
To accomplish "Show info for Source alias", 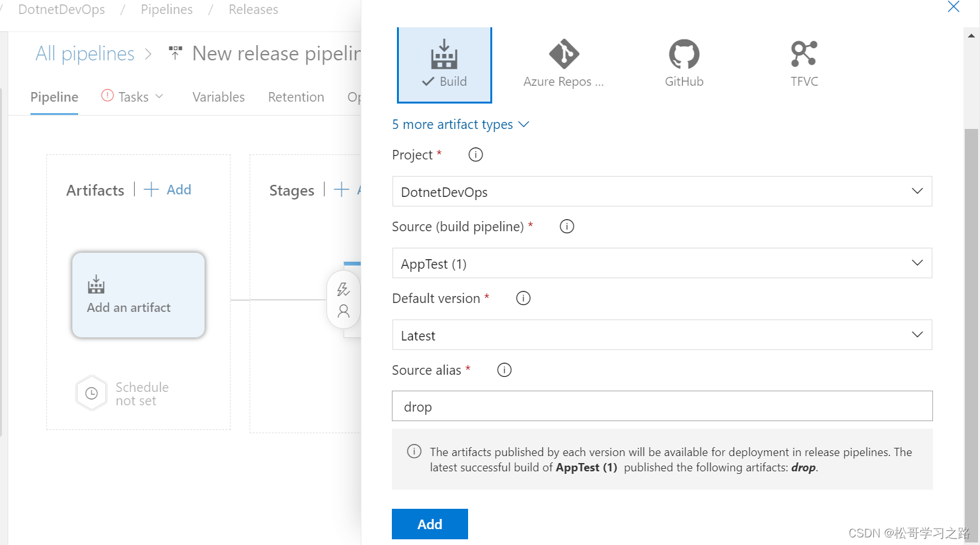I will [x=504, y=370].
